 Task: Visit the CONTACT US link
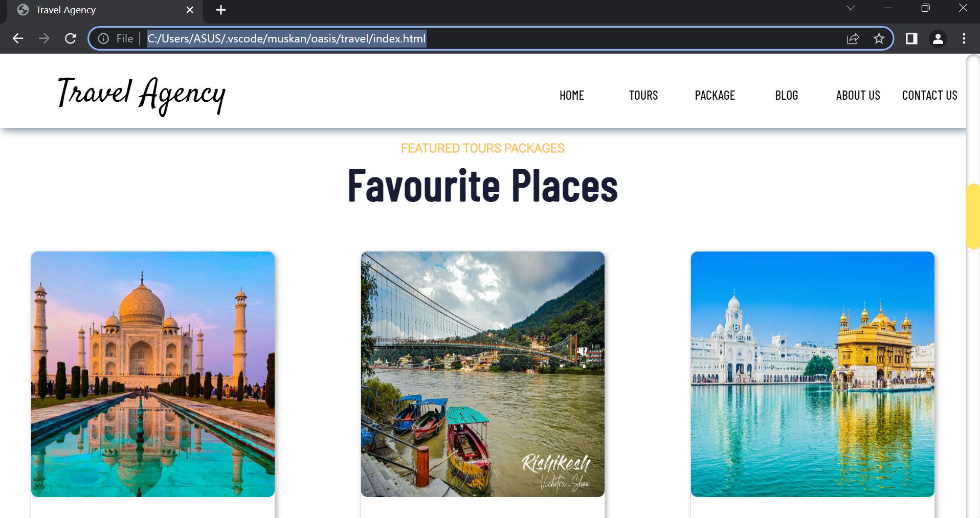point(930,96)
